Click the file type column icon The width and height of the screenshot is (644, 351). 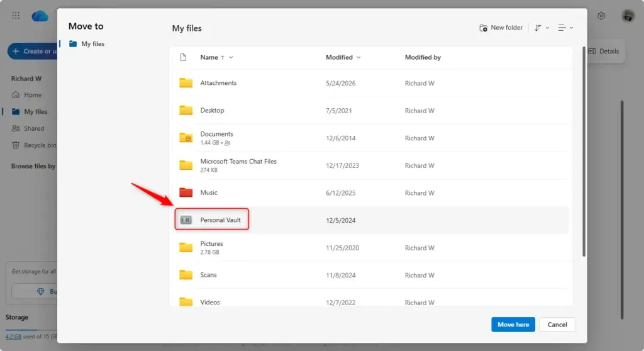point(183,57)
